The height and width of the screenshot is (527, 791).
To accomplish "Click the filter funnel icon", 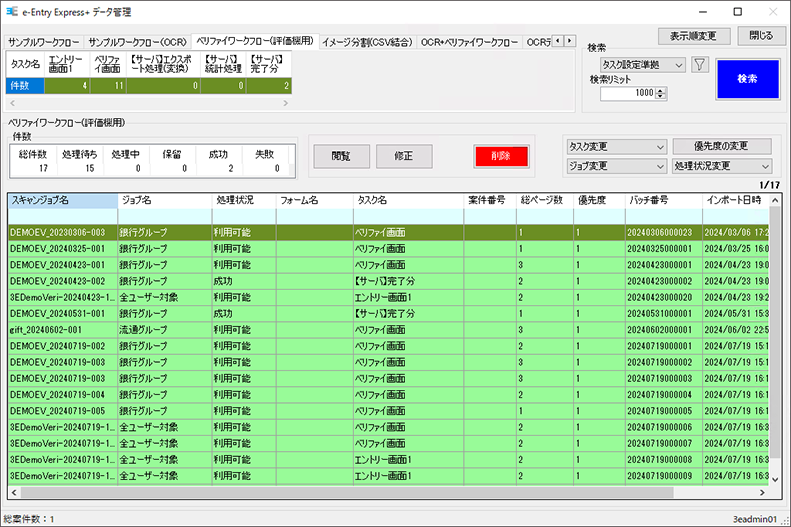I will coord(700,65).
